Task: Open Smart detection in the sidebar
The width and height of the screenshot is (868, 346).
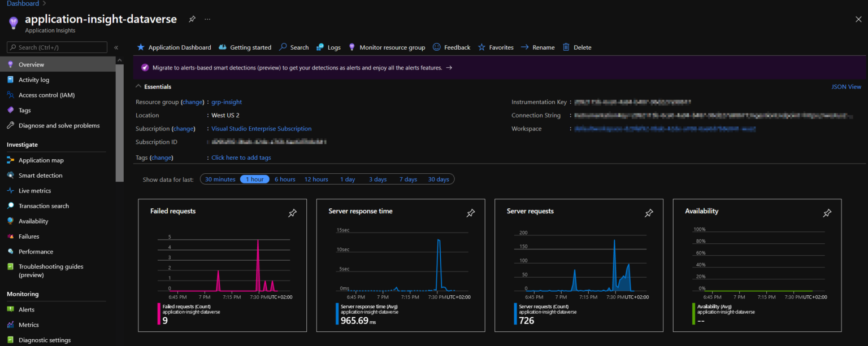Action: [40, 175]
